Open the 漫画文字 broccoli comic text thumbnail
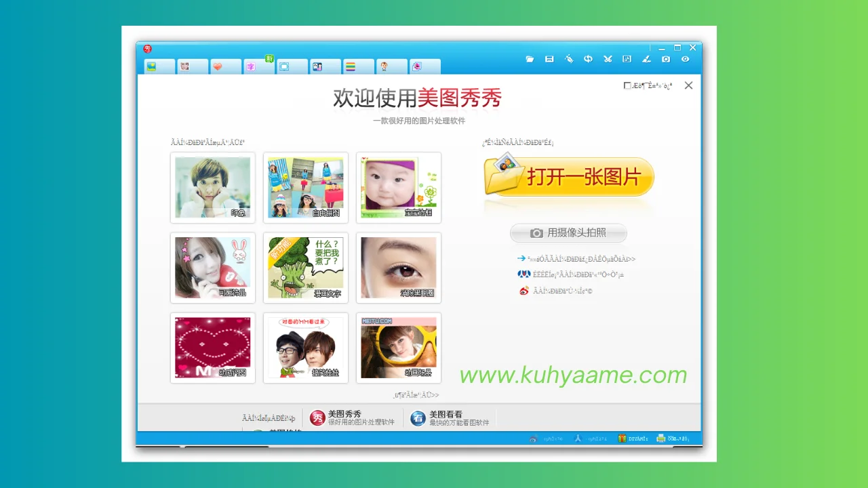The image size is (868, 488). [306, 268]
